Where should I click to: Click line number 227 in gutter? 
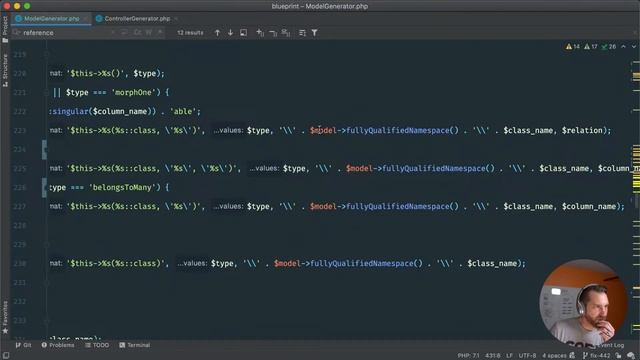click(20, 207)
